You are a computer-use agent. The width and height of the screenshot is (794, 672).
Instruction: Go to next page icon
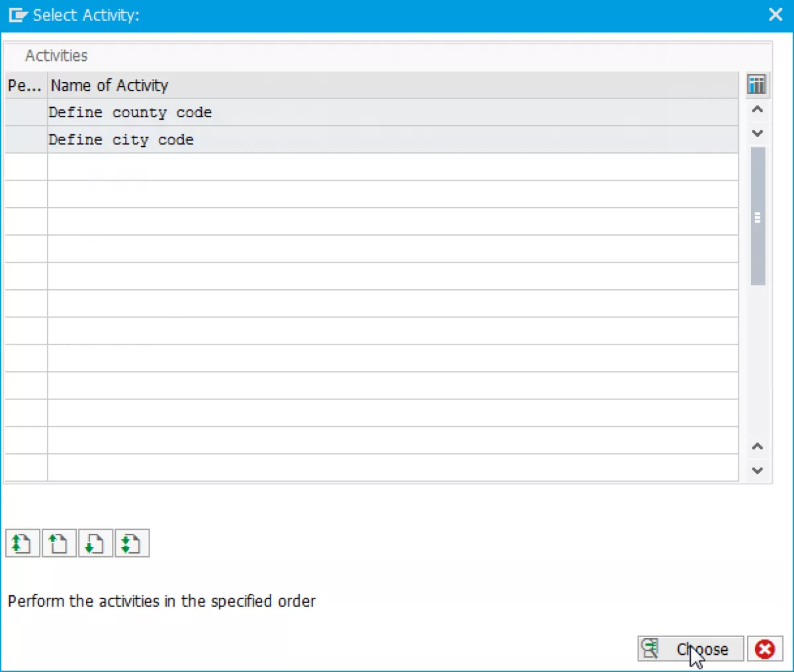click(x=95, y=544)
